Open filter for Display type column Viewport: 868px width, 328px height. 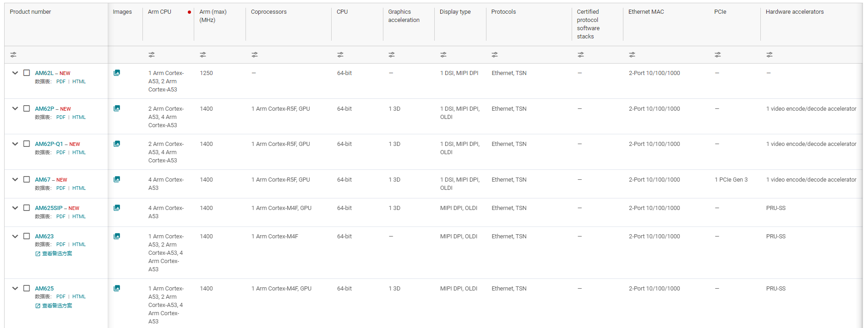tap(443, 55)
